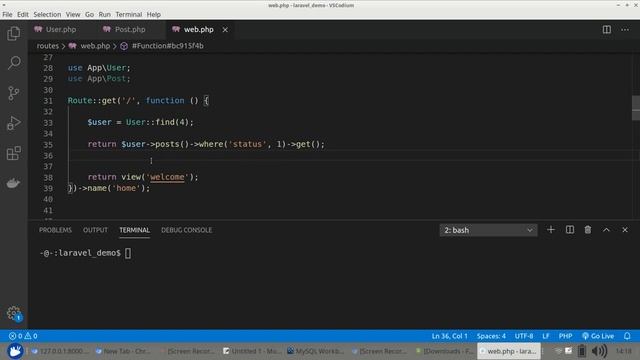
Task: Close the terminal panel
Action: pyautogui.click(x=625, y=230)
